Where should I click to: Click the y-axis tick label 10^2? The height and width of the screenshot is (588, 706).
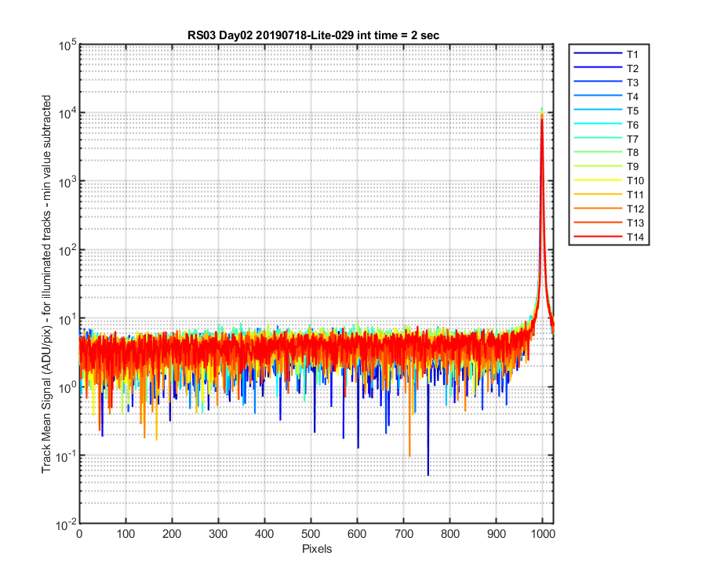point(67,251)
